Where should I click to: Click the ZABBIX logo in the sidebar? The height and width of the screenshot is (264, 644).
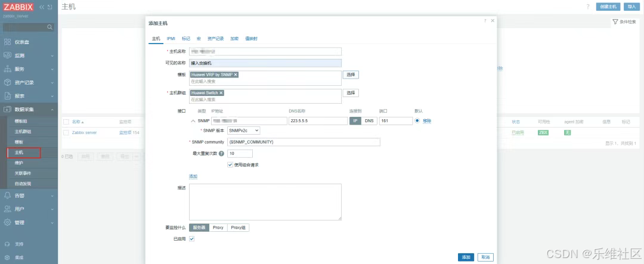(18, 7)
